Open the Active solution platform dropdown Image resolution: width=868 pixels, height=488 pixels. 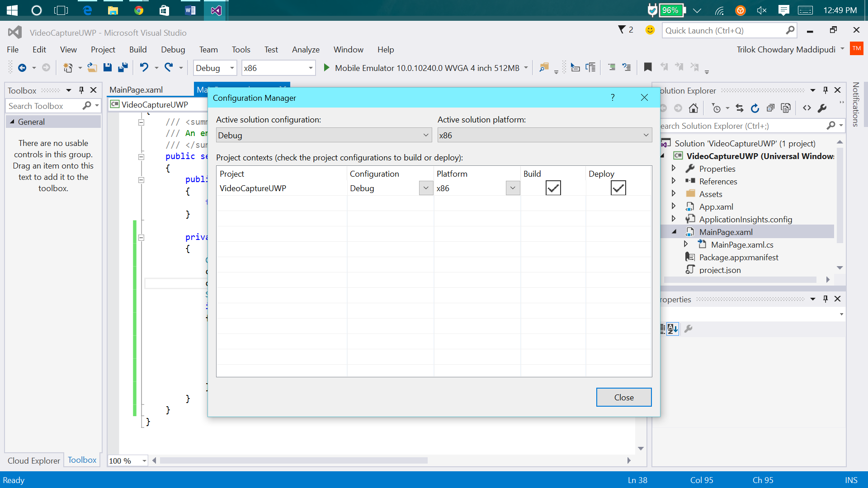(x=544, y=135)
